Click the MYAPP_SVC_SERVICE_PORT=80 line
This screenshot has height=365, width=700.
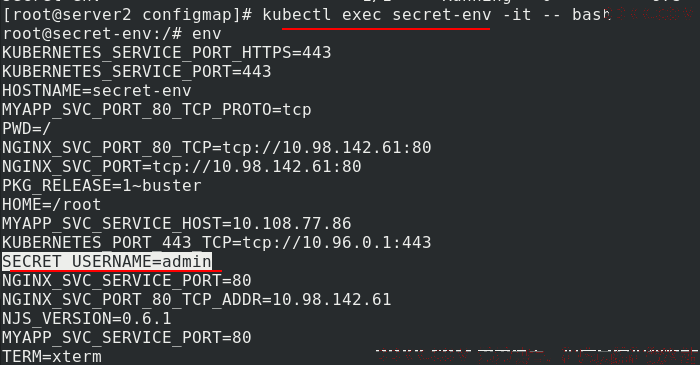point(127,337)
